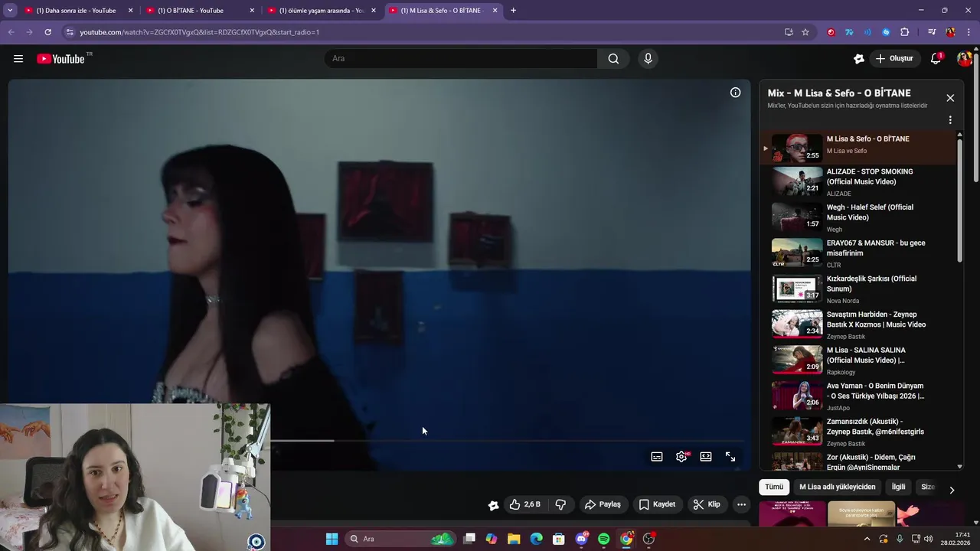
Task: Open the Extensions puzzle menu
Action: click(x=904, y=32)
